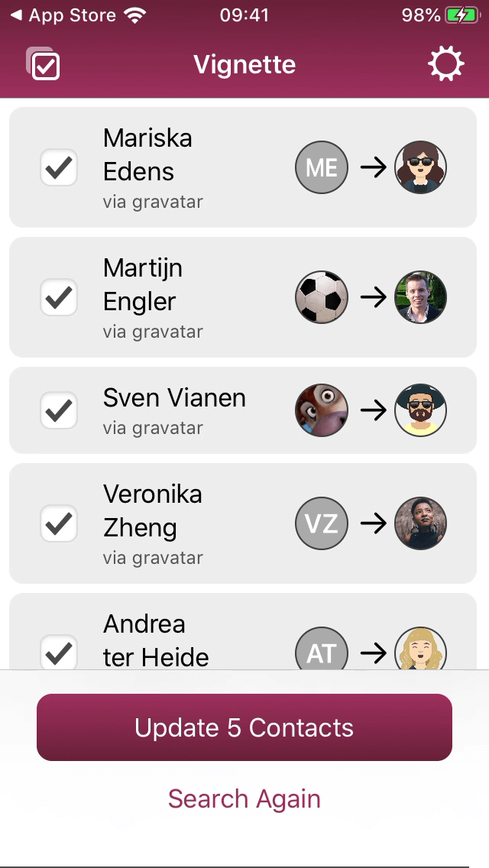
Task: Tap Andrea ter Heide's blonde avatar
Action: 421,649
